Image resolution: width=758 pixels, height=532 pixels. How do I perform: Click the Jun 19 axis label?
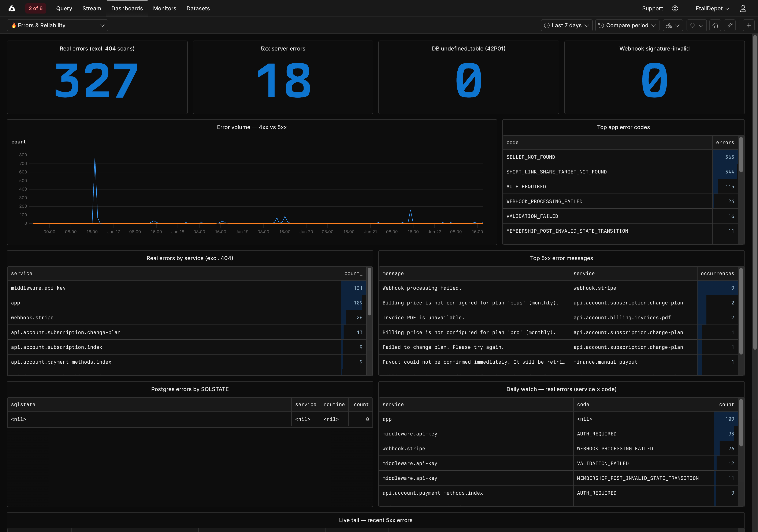pos(242,232)
